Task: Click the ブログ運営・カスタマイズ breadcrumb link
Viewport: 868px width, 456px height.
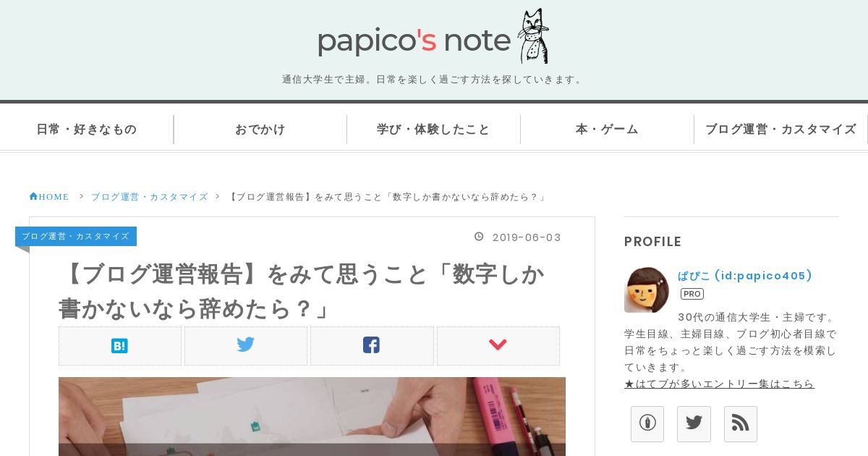Action: click(150, 197)
